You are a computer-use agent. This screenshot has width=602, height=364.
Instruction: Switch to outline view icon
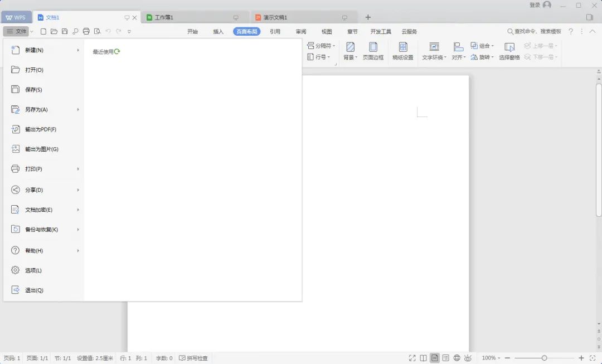pyautogui.click(x=445, y=358)
